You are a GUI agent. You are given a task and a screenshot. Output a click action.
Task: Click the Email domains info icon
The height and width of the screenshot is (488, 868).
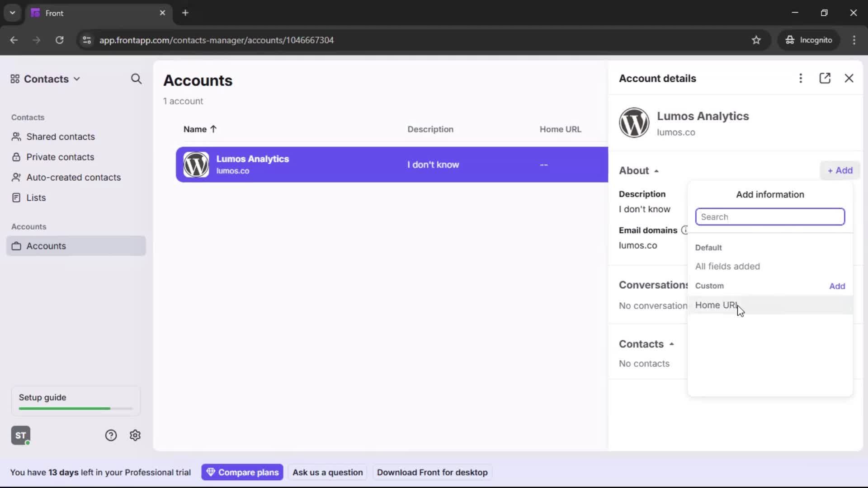pos(685,230)
